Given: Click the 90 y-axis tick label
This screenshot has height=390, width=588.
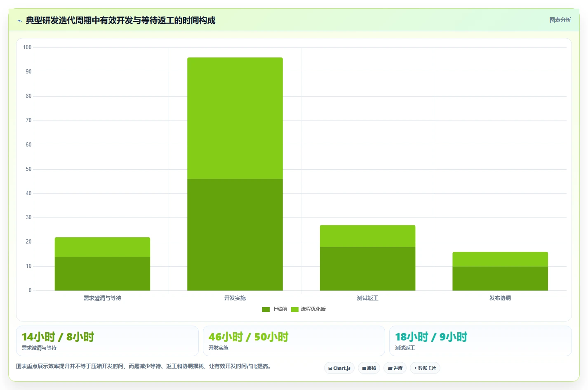Looking at the screenshot, I should pos(28,72).
